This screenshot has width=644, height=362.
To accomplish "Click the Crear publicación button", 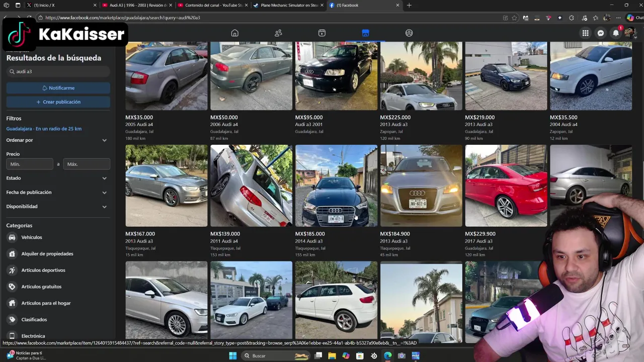I will (x=58, y=102).
